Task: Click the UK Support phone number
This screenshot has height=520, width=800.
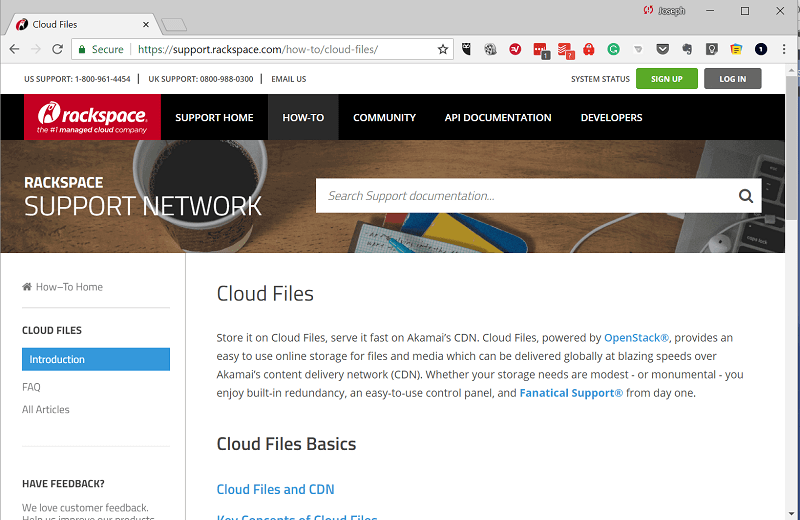Action: click(227, 79)
